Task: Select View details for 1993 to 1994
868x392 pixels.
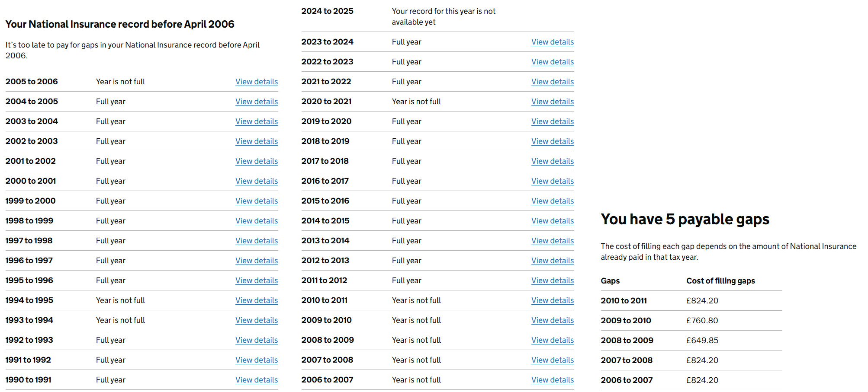Action: coord(256,320)
